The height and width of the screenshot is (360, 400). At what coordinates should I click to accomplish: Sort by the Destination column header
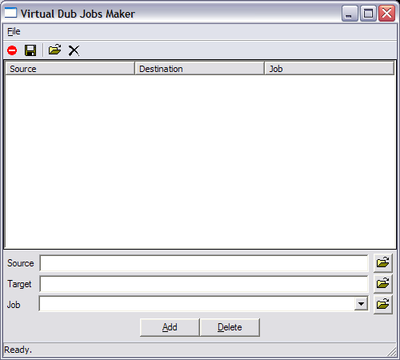point(199,69)
